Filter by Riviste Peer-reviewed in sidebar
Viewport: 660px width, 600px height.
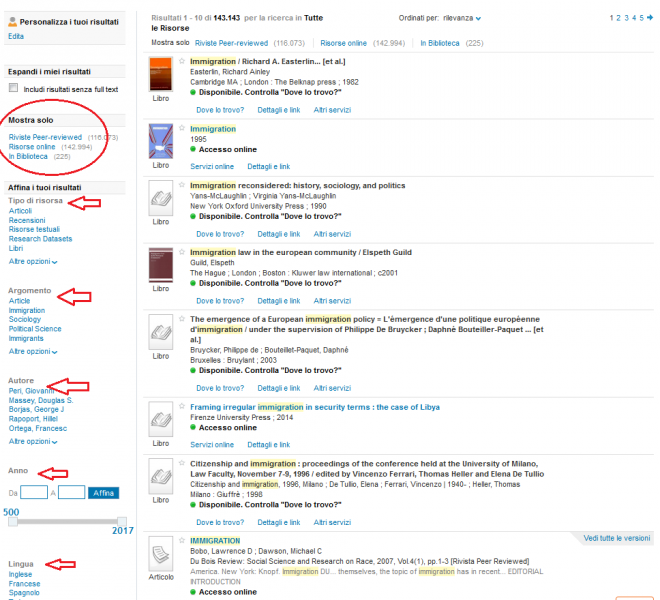(x=46, y=136)
